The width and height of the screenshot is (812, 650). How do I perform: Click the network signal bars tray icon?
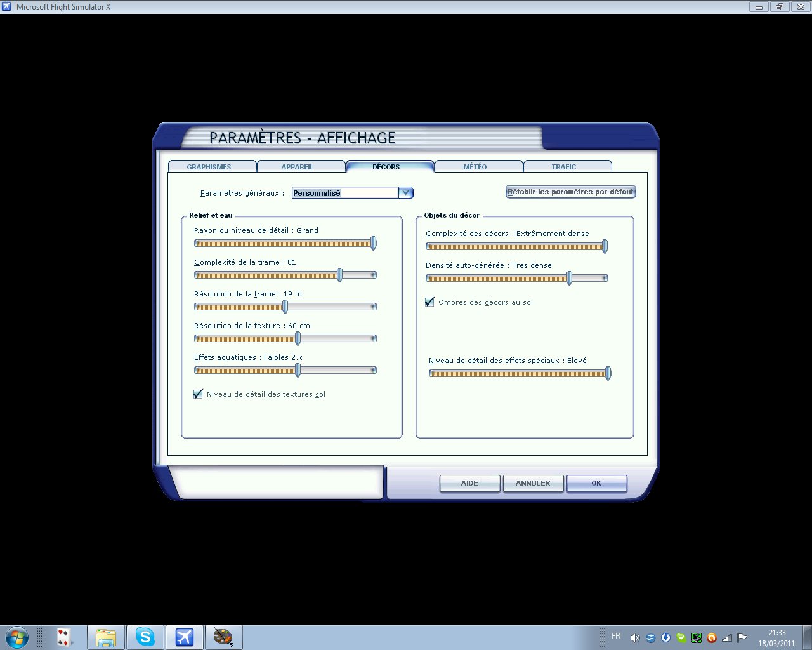(x=727, y=638)
